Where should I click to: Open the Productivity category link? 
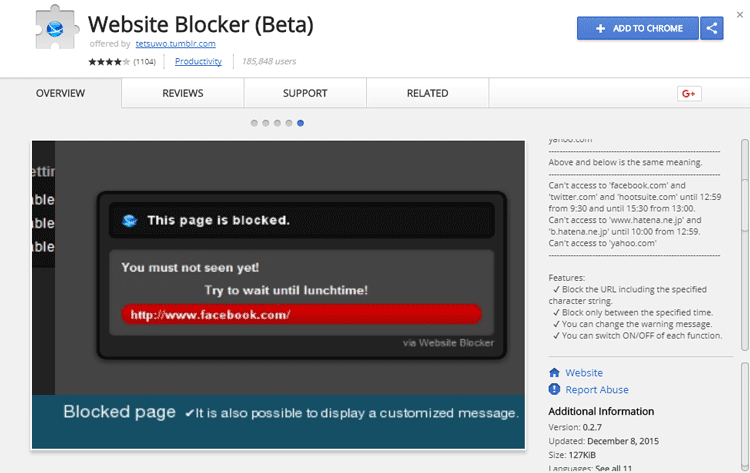click(198, 61)
